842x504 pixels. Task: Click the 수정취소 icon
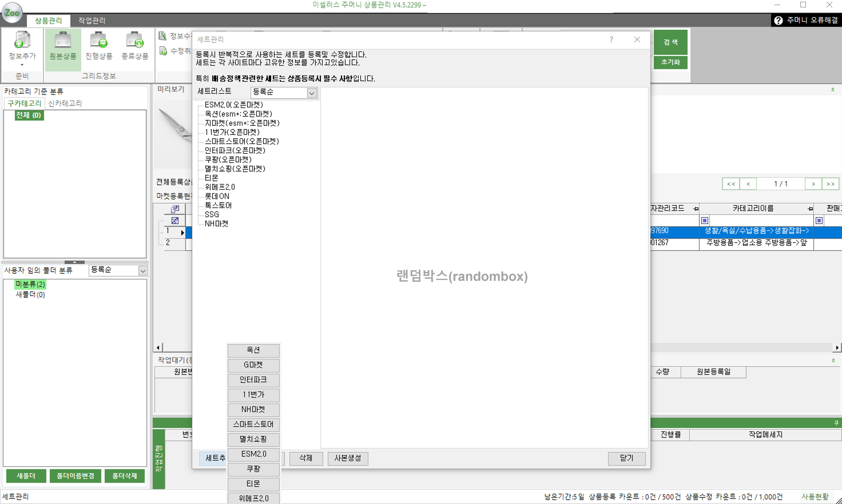pyautogui.click(x=163, y=51)
